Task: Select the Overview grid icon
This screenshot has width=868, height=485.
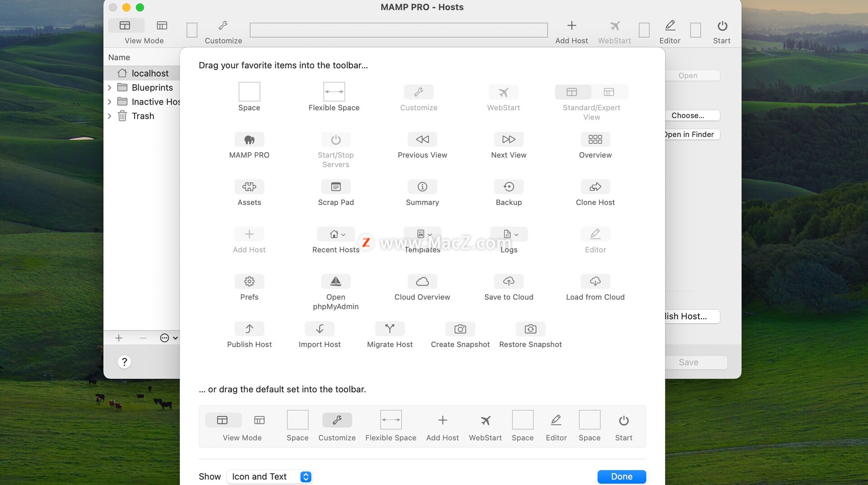Action: click(595, 139)
